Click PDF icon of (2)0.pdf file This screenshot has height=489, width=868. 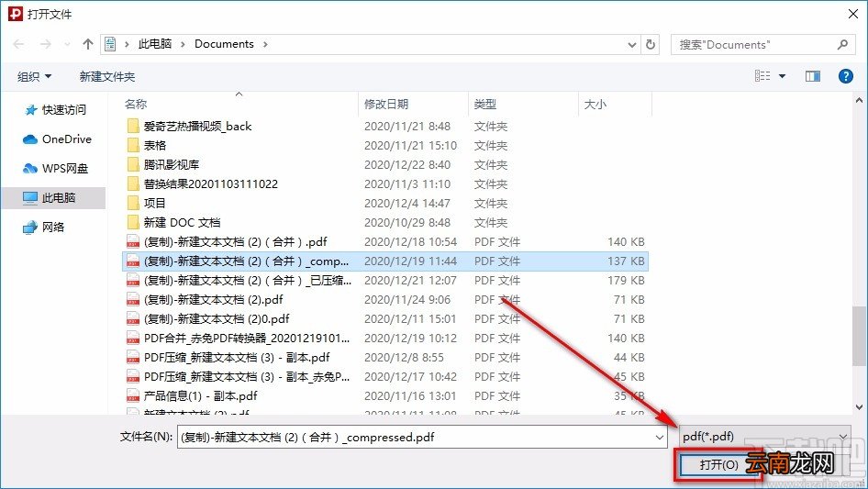pos(133,319)
